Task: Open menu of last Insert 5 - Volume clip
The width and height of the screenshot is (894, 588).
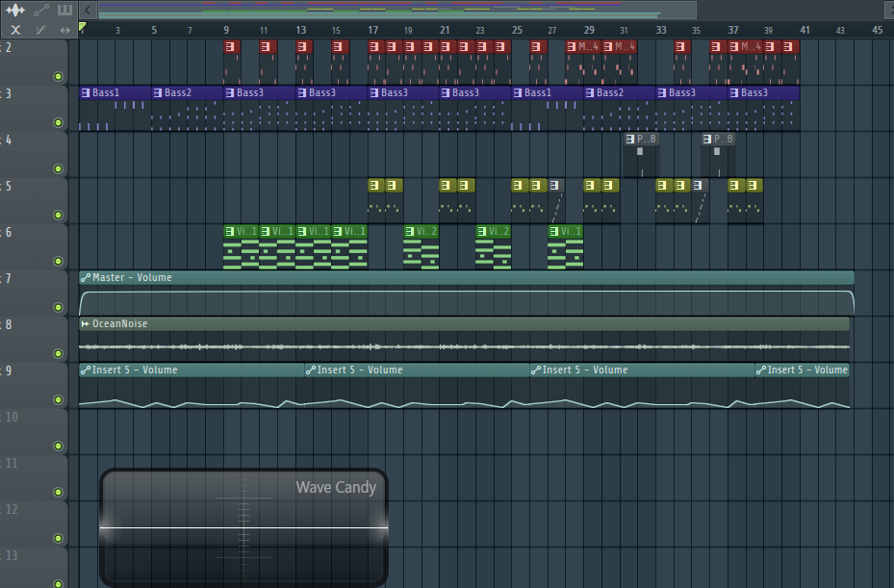Action: coord(761,371)
